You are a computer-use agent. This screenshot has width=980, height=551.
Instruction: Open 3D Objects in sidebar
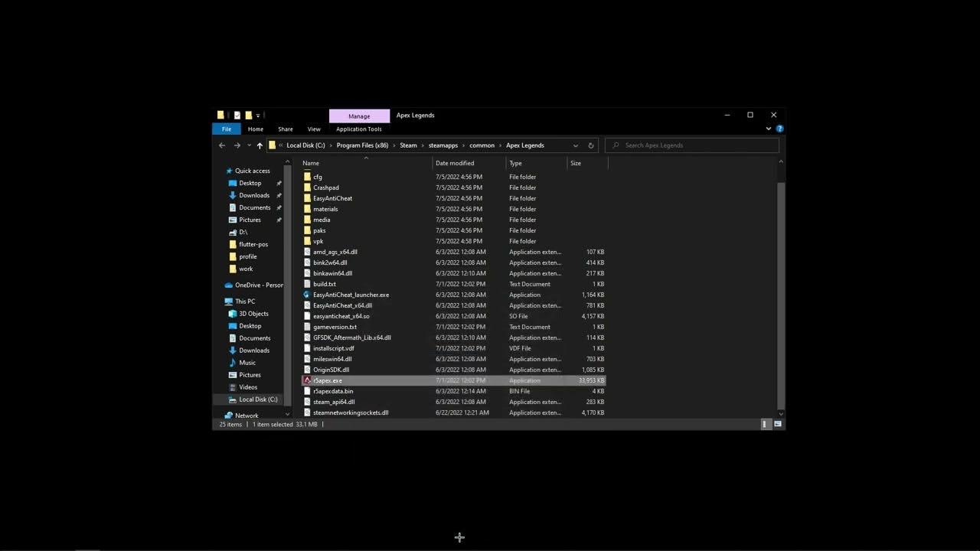(253, 314)
